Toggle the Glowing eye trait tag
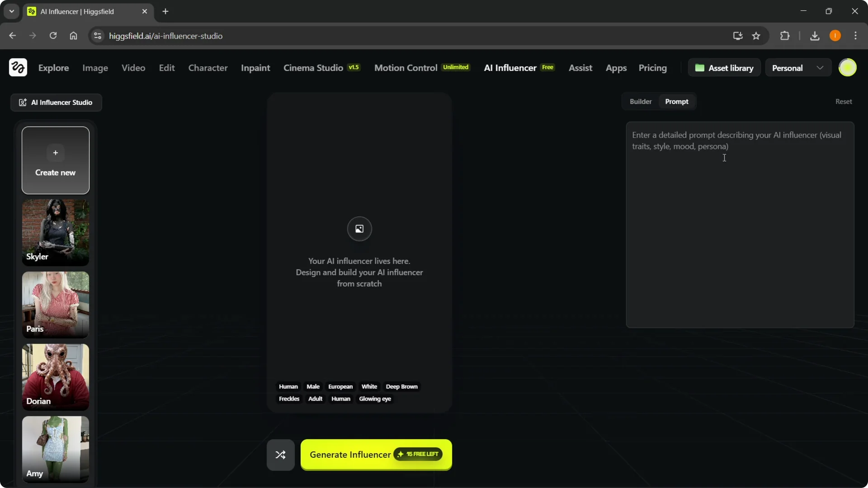The height and width of the screenshot is (488, 868). coord(375,399)
